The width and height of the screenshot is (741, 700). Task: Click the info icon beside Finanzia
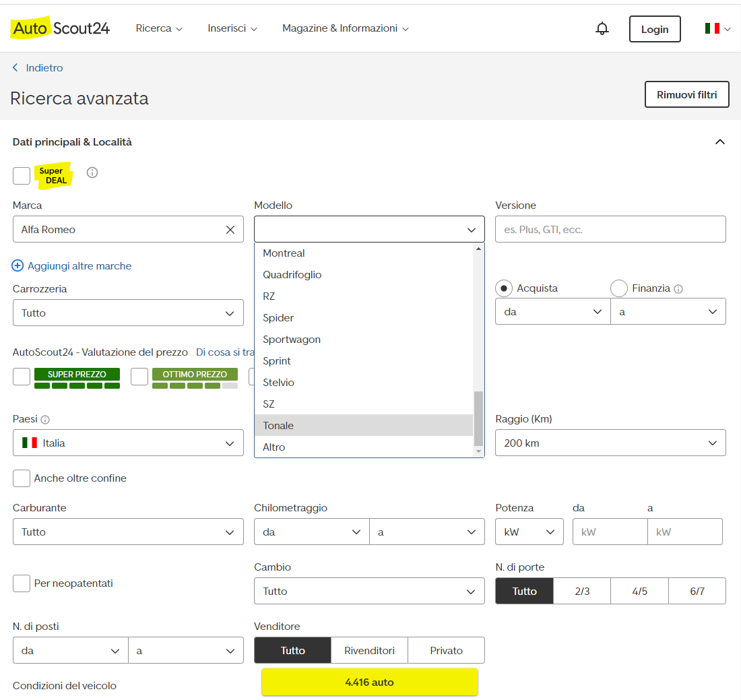pyautogui.click(x=678, y=289)
